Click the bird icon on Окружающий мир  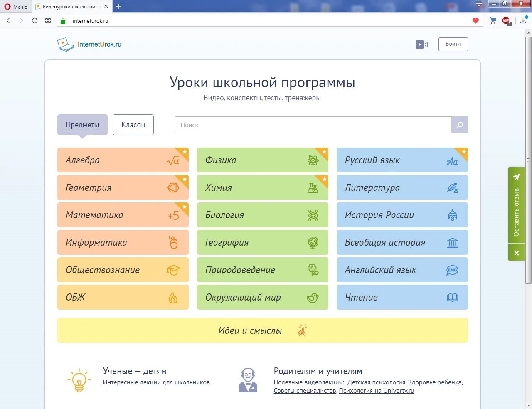pos(313,298)
